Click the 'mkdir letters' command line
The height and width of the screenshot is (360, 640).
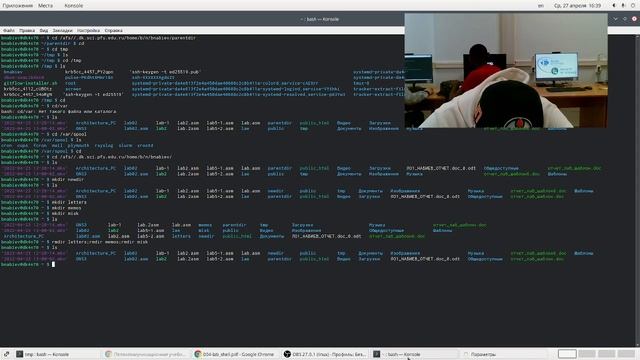pos(44,202)
